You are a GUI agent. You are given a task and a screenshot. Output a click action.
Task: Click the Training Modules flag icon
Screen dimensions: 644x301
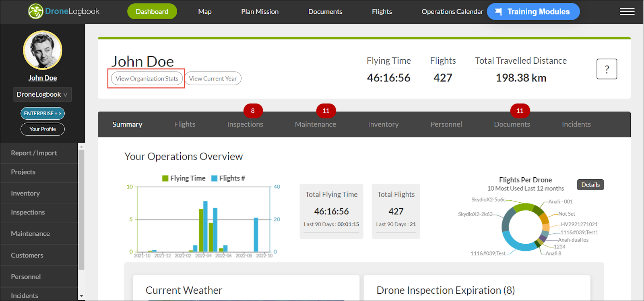[498, 11]
